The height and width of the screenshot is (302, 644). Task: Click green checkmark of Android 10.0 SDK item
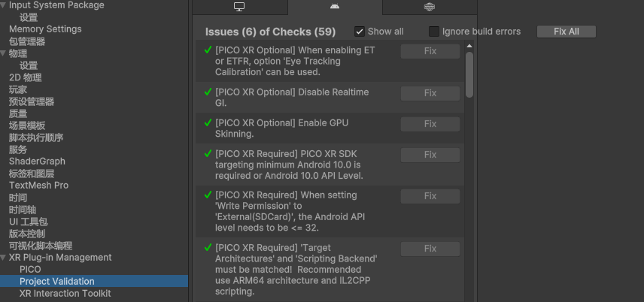pos(208,154)
